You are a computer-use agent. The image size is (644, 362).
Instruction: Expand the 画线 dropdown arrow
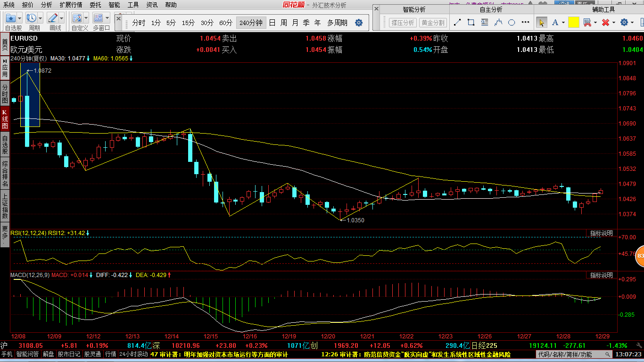(x=62, y=18)
